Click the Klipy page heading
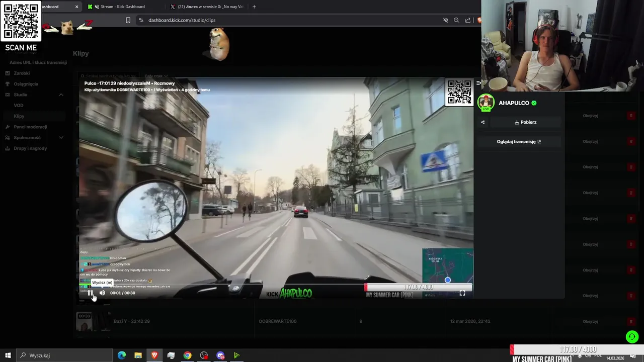The image size is (644, 362). pyautogui.click(x=80, y=53)
